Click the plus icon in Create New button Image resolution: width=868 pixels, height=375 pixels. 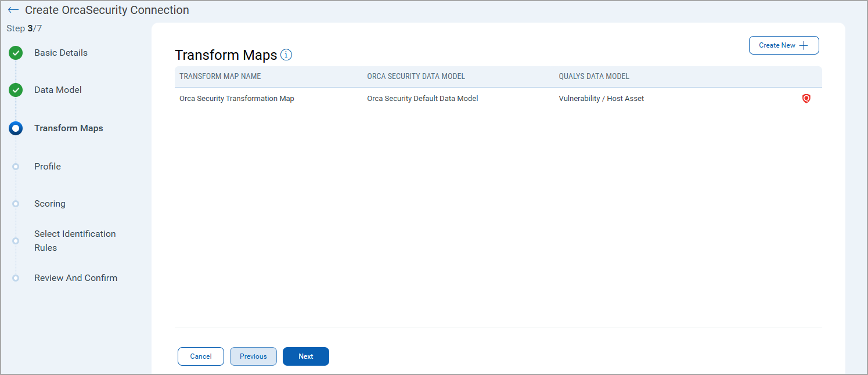coord(804,45)
